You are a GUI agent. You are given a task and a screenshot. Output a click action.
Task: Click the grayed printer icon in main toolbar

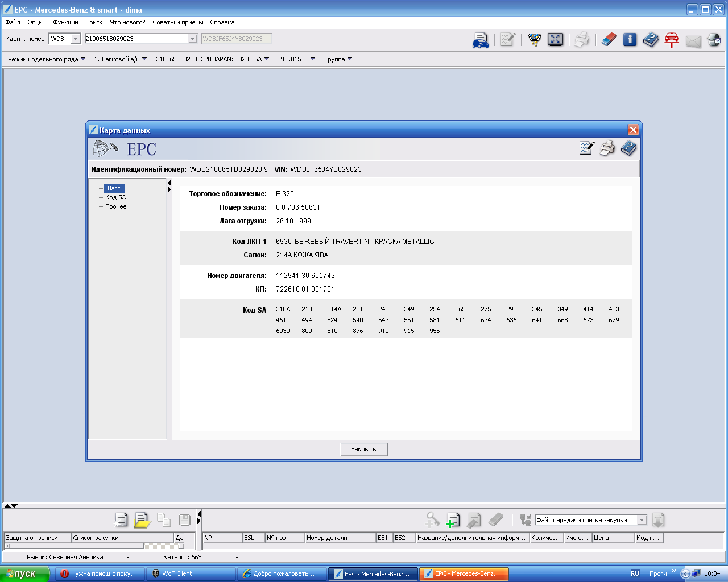[581, 39]
